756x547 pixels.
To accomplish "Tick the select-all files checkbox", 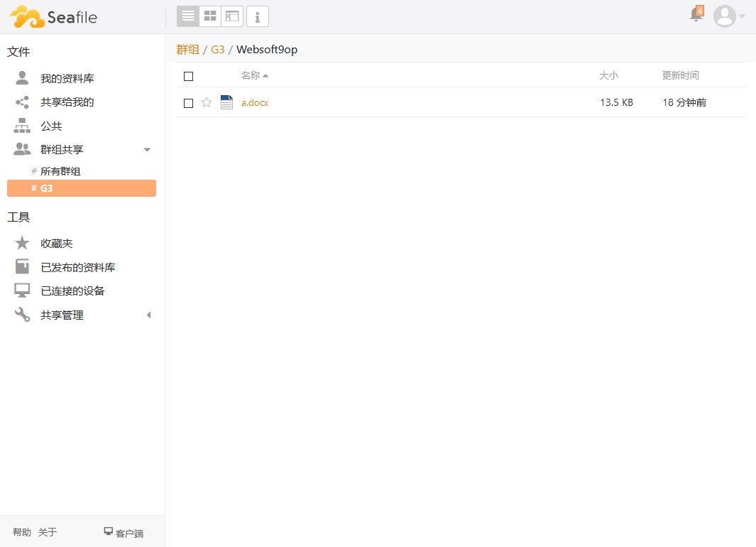I will point(188,76).
